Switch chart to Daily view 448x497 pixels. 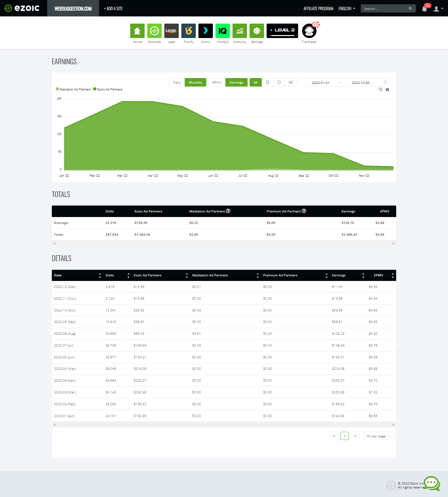(177, 82)
